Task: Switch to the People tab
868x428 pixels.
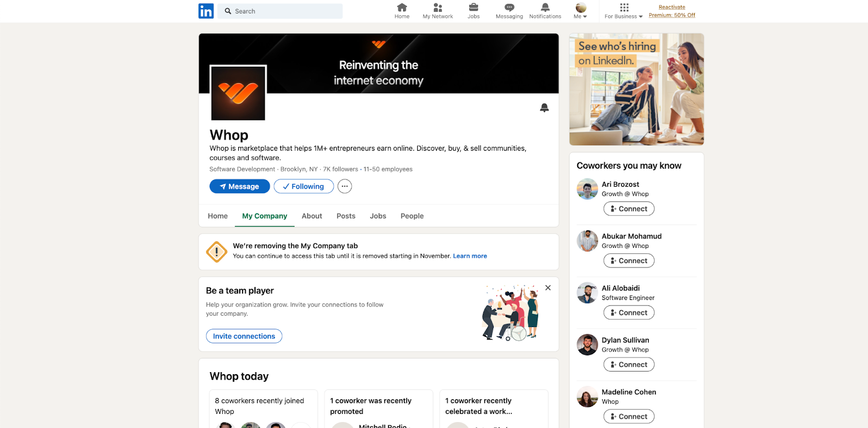Action: (x=412, y=216)
